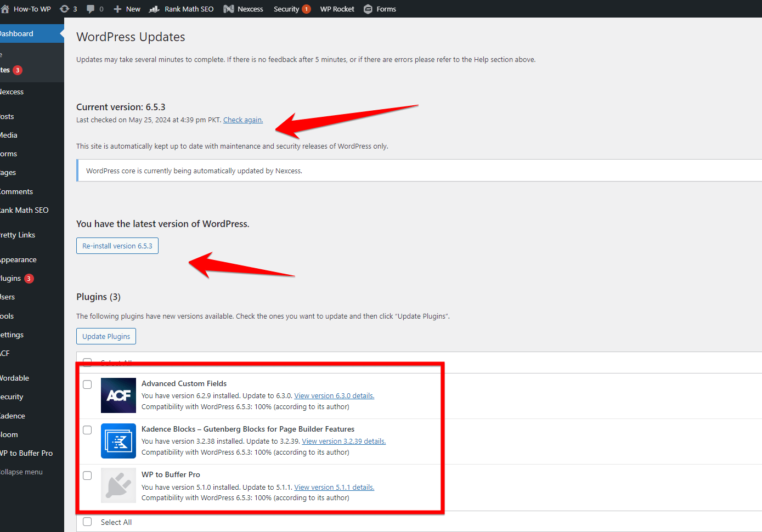Viewport: 762px width, 532px height.
Task: Click the Advanced Custom Fields plugin icon
Action: (x=118, y=395)
